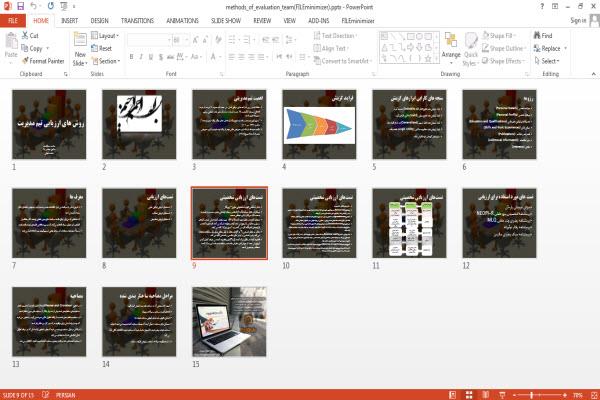Click the Sign in link
The width and height of the screenshot is (600, 400).
pyautogui.click(x=578, y=20)
